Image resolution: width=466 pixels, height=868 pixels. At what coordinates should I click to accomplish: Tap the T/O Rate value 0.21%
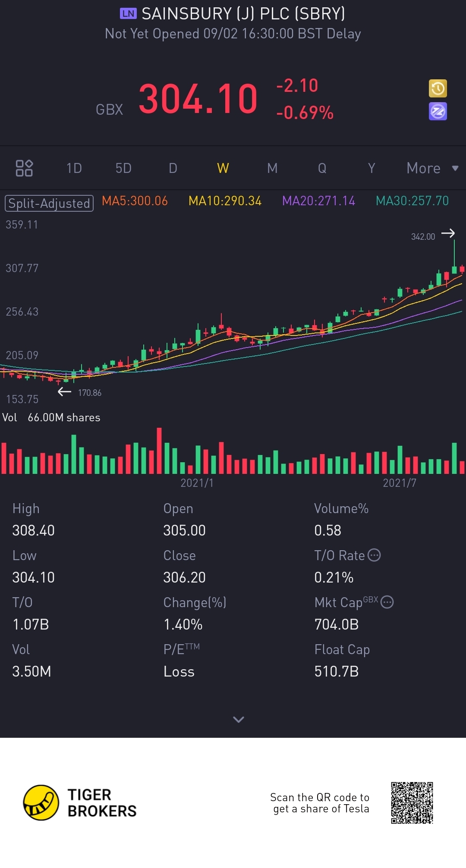(334, 577)
